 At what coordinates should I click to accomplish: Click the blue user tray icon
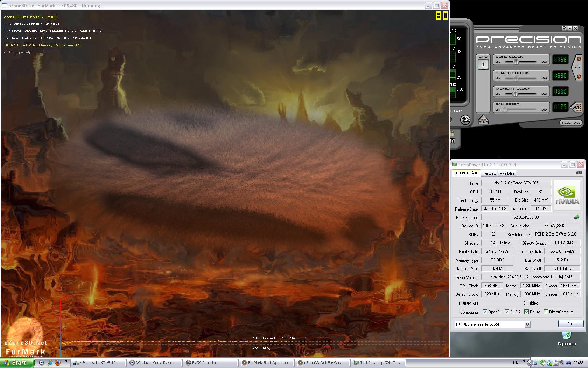click(x=549, y=363)
